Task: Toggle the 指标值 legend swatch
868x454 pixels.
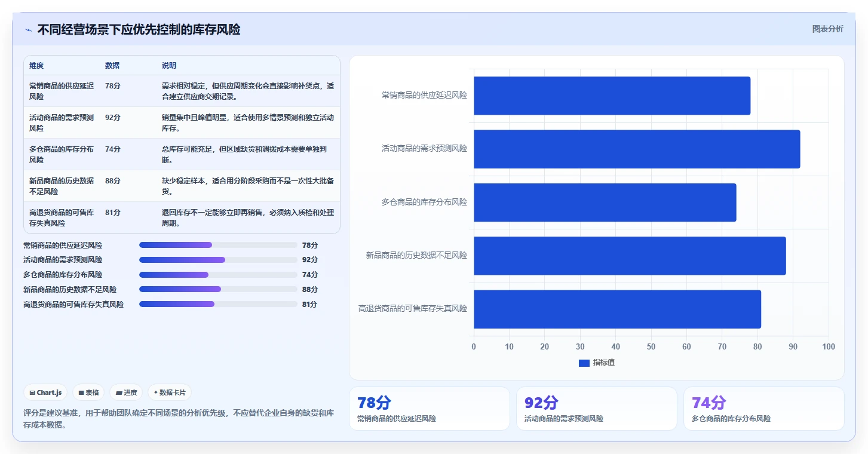Action: [584, 363]
